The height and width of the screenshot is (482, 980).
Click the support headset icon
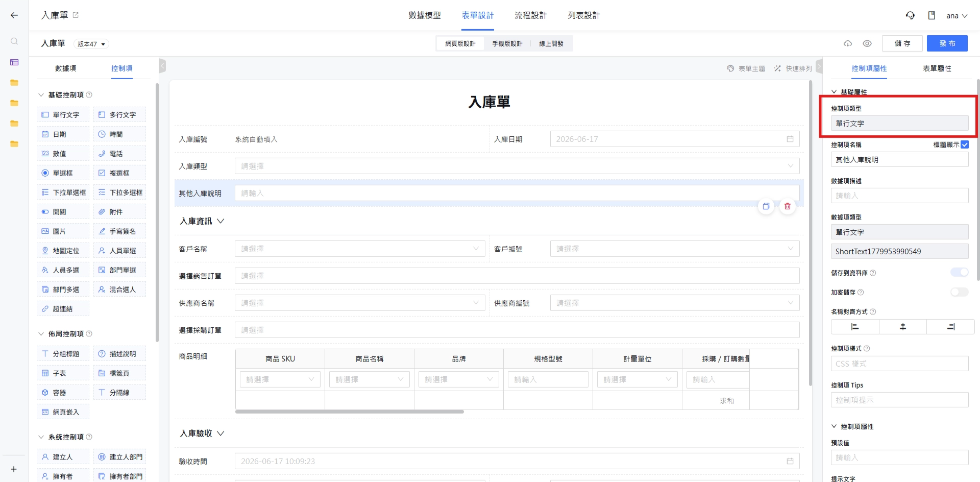click(910, 15)
